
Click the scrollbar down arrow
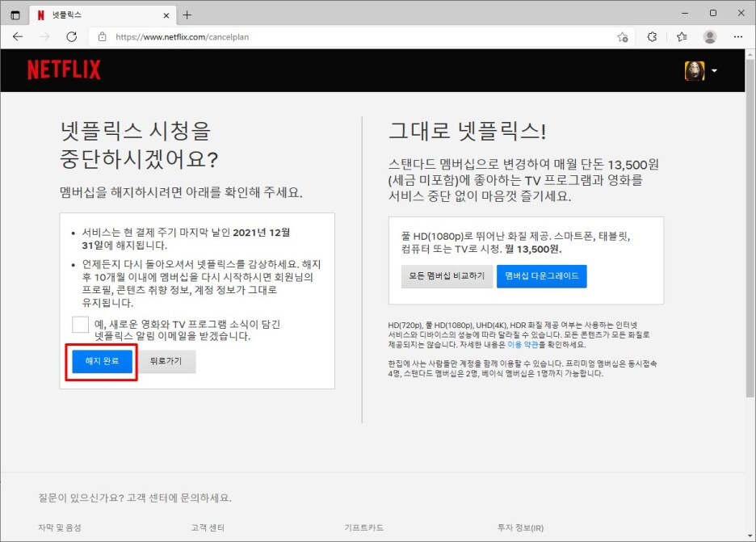[x=750, y=536]
